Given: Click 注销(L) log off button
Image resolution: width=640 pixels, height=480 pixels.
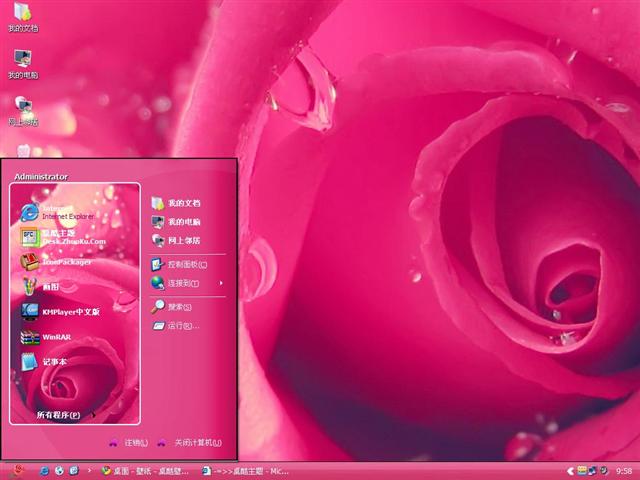Looking at the screenshot, I should point(129,443).
